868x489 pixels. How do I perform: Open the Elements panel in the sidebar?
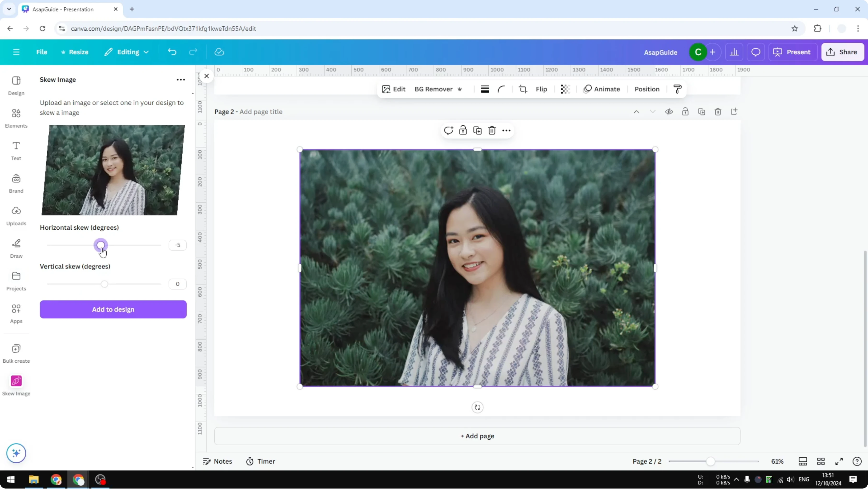coord(16,118)
